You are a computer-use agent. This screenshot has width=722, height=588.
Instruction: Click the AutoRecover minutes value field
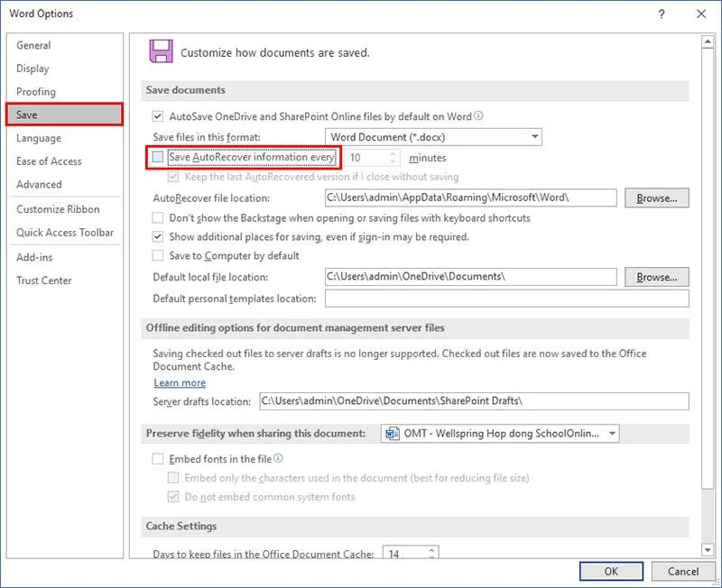367,158
